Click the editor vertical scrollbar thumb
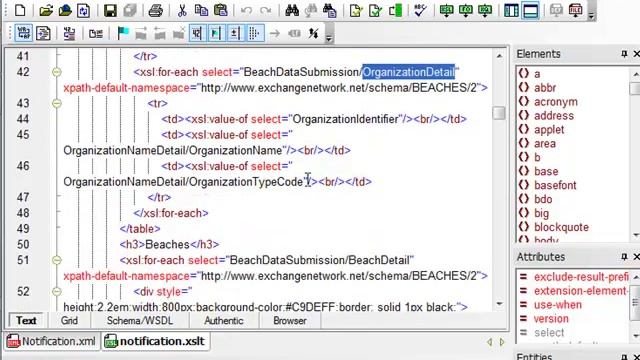 point(499,113)
